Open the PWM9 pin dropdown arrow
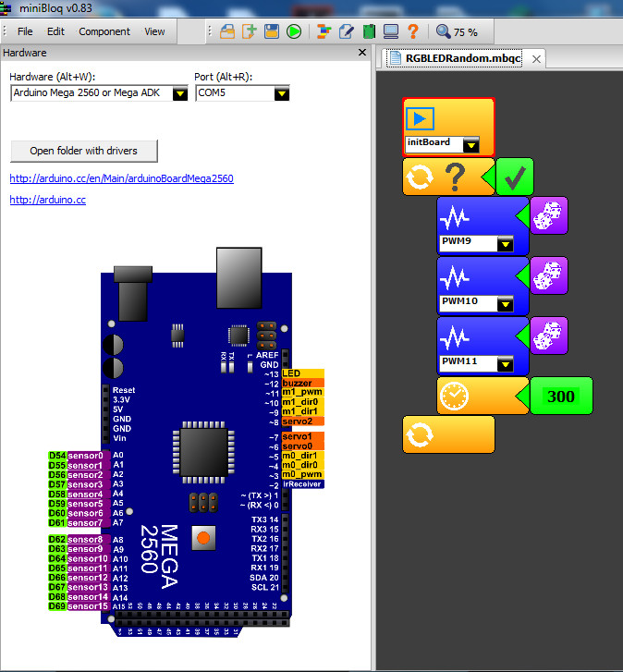 [506, 244]
